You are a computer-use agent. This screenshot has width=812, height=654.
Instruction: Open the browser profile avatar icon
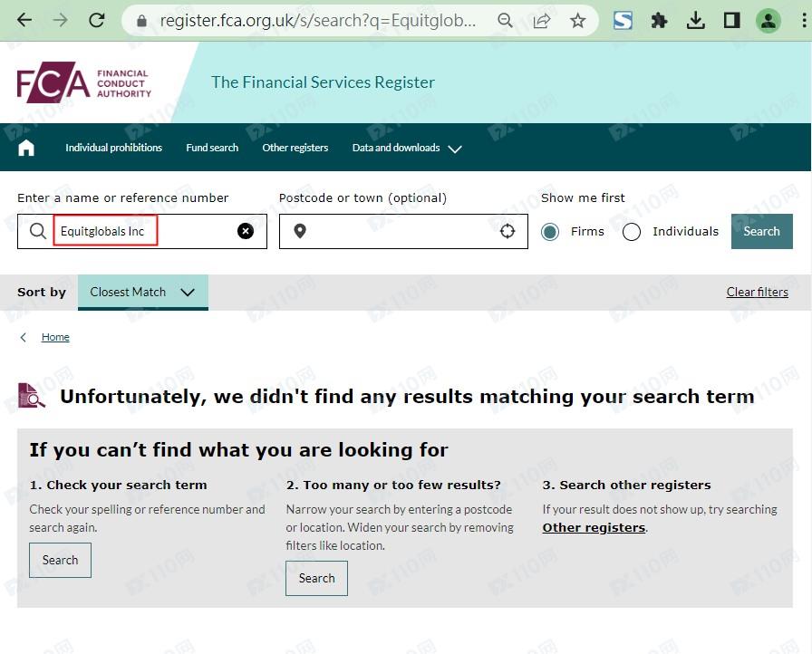click(x=768, y=21)
